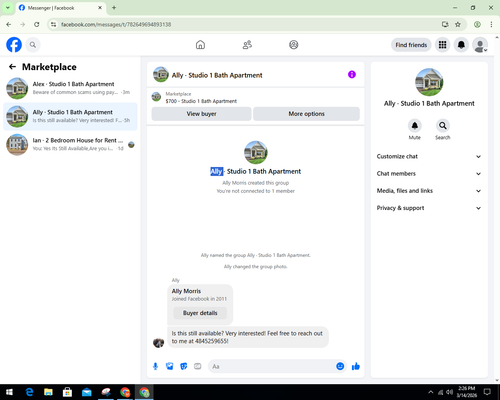
Task: Open the tab search dropdown arrow
Action: click(x=8, y=7)
